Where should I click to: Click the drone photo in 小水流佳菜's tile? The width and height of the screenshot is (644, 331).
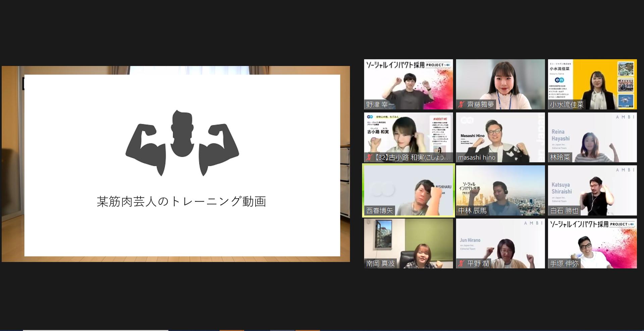(x=625, y=101)
